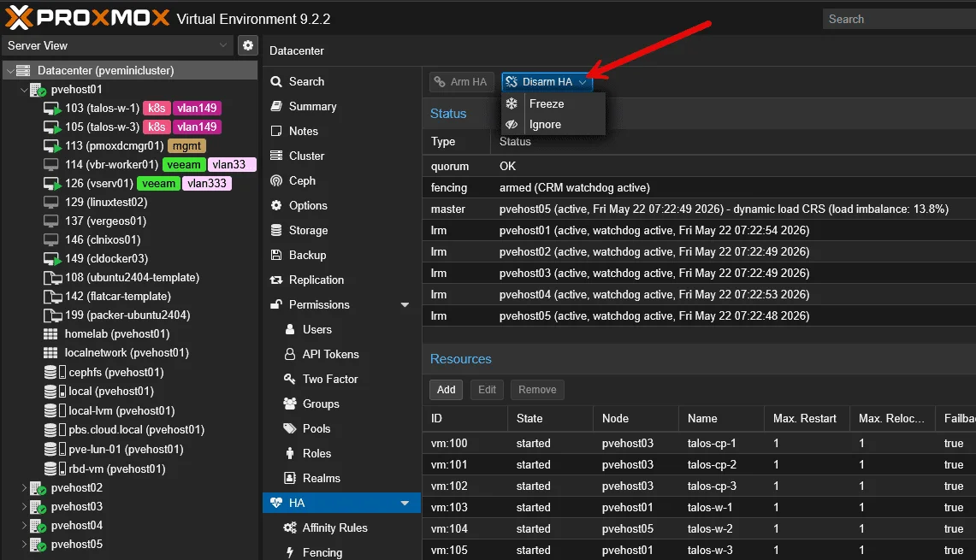
Task: Click the storage icon for cephfs (pvehost01)
Action: (56, 372)
